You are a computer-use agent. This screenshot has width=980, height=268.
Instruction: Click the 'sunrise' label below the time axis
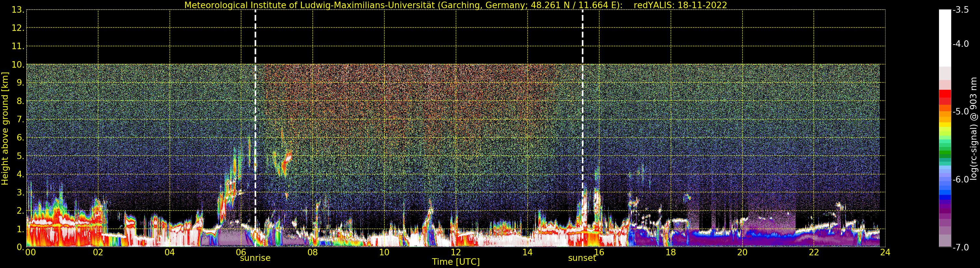point(255,258)
